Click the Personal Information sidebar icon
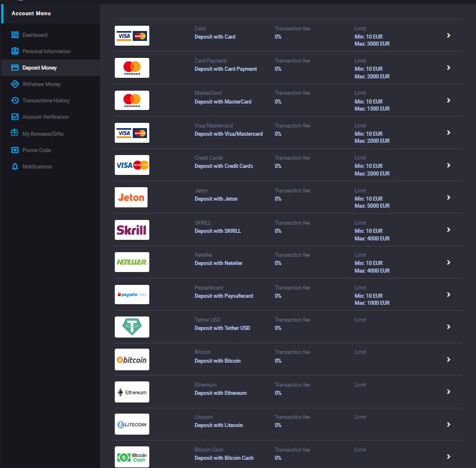The height and width of the screenshot is (468, 476). click(15, 51)
